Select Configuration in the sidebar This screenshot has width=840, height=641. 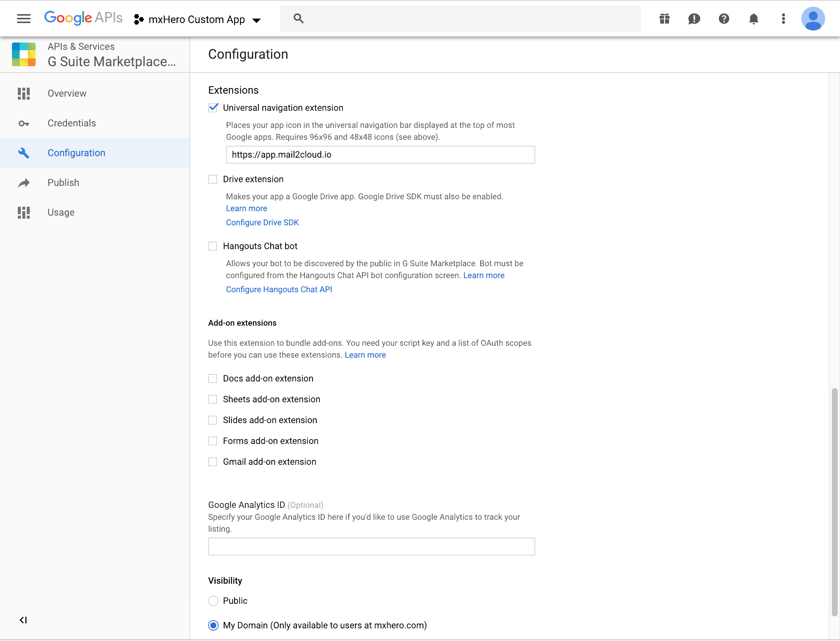tap(95, 153)
